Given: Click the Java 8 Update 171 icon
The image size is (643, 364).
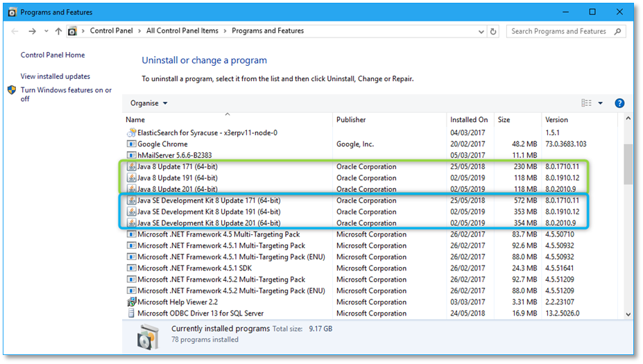Looking at the screenshot, I should pyautogui.click(x=131, y=166).
